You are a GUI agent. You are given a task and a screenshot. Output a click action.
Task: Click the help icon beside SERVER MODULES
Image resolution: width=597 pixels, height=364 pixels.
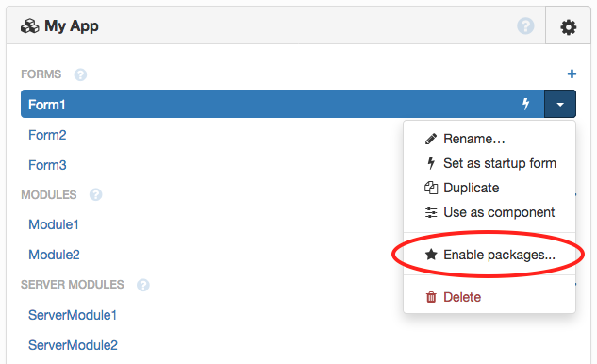coord(143,285)
